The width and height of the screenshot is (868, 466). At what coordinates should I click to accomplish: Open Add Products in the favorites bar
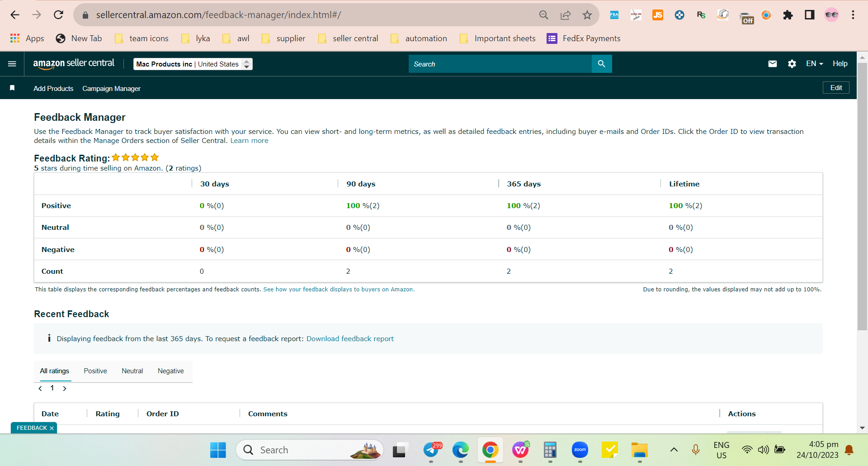click(x=53, y=89)
